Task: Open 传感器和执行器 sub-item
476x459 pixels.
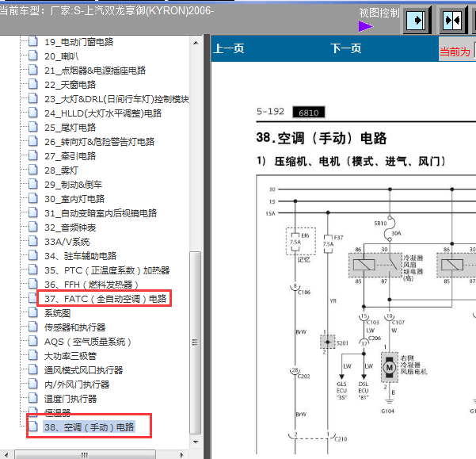Action: pos(75,327)
